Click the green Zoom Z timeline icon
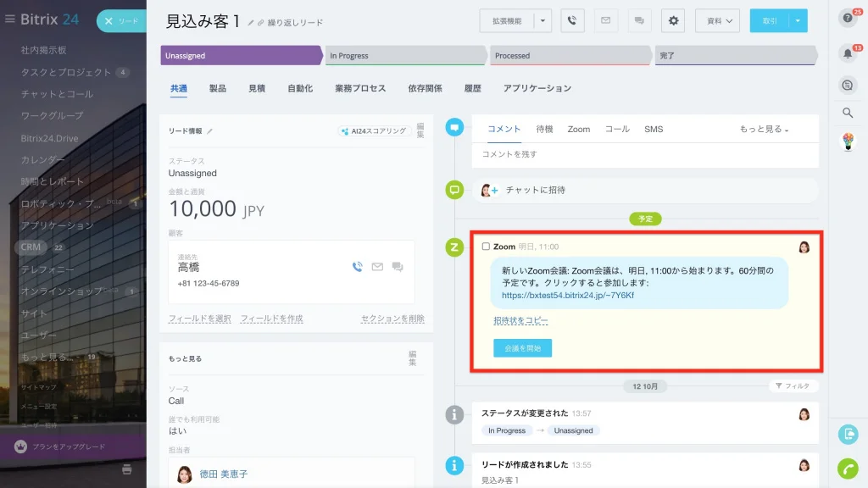Image resolution: width=868 pixels, height=488 pixels. click(x=454, y=247)
